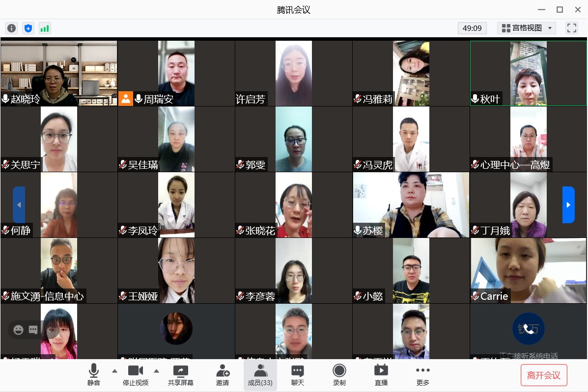The width and height of the screenshot is (588, 392).
Task: Open the 邀请 invite icon
Action: pyautogui.click(x=223, y=375)
